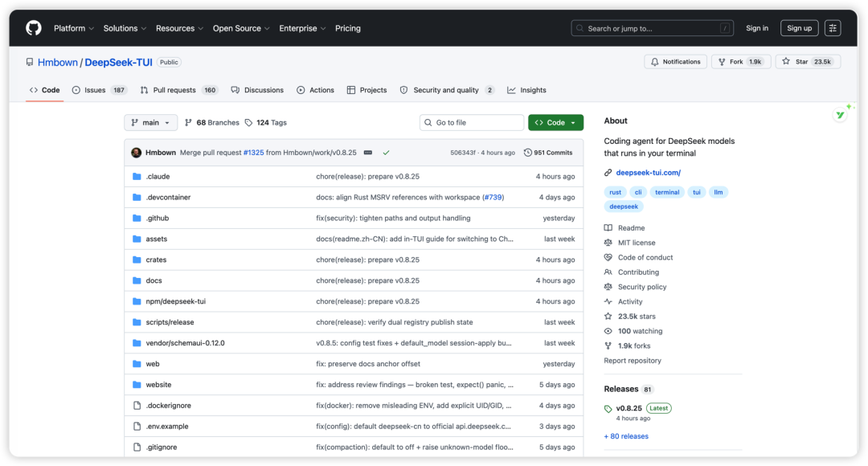Expand commit message ellipsis icon
The image size is (868, 466).
click(x=367, y=153)
